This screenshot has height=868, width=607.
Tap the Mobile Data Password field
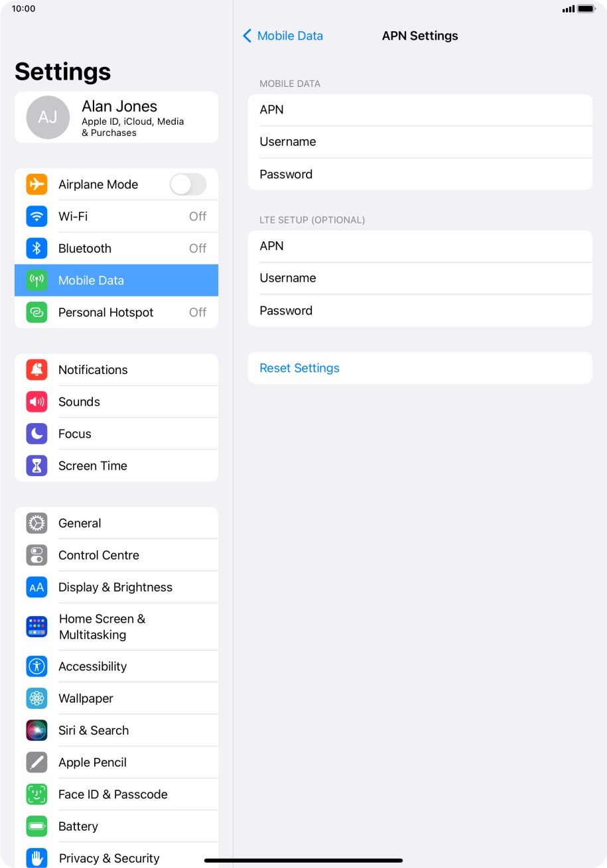(420, 174)
